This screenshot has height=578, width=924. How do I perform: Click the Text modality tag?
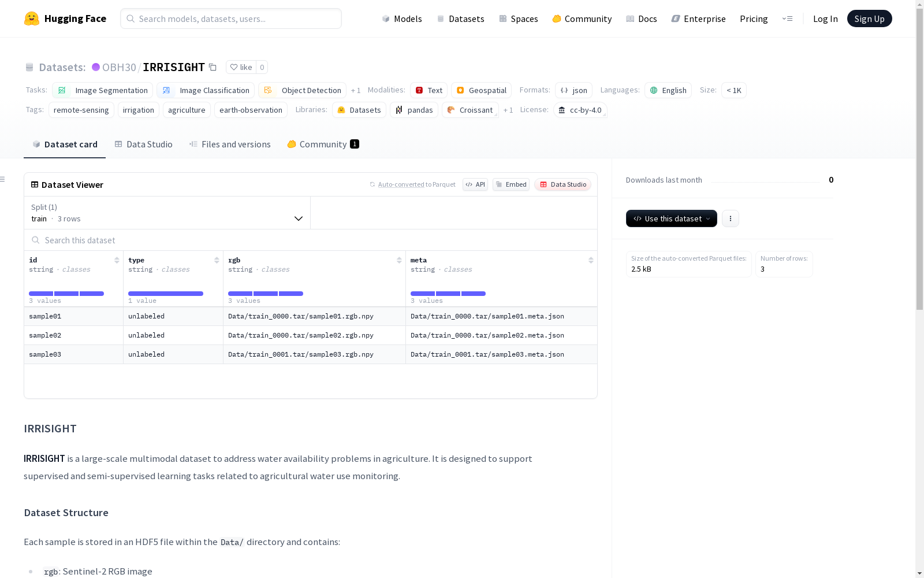[429, 90]
